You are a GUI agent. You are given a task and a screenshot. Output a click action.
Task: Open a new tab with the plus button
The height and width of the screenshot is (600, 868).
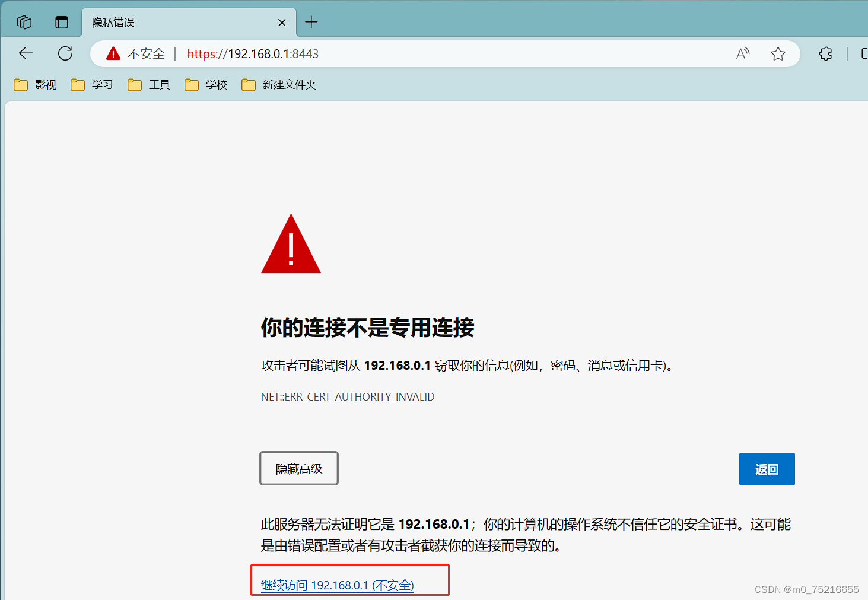click(x=311, y=22)
